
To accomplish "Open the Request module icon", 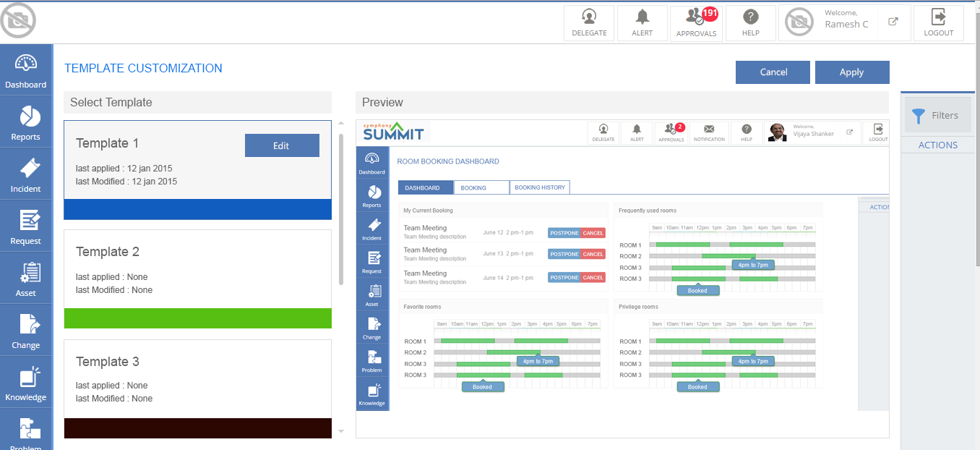I will click(x=26, y=227).
